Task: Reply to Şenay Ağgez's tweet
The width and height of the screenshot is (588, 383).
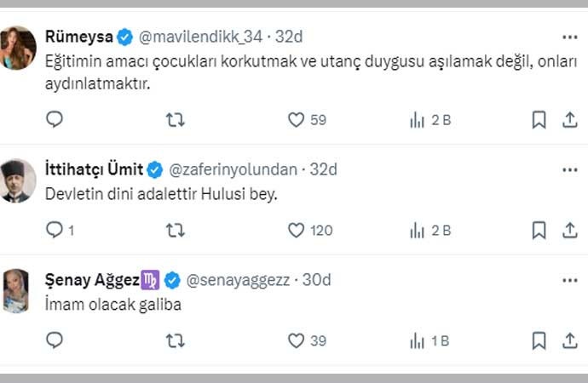Action: tap(55, 340)
